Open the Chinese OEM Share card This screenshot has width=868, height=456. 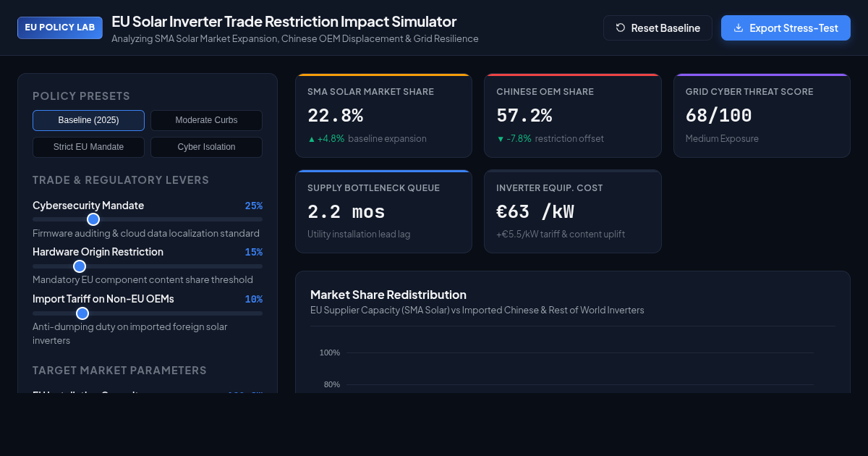coord(573,115)
